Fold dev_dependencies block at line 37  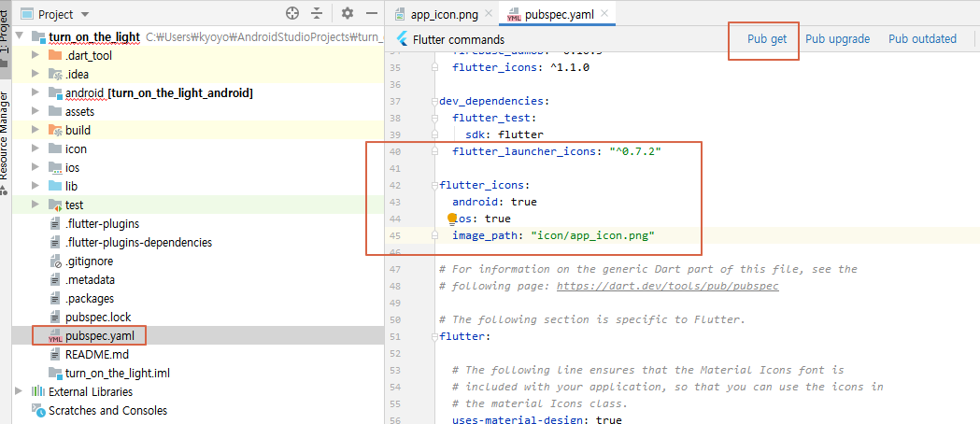point(435,101)
